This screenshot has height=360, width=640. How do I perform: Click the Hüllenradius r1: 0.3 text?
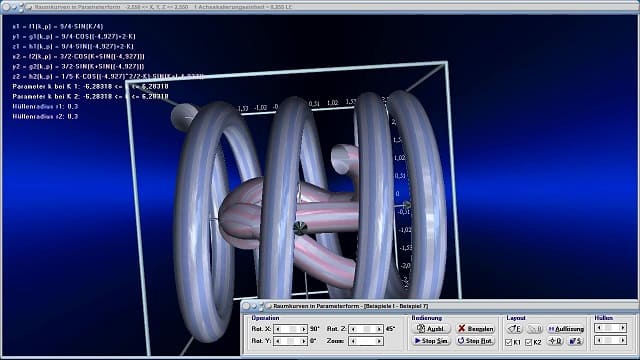coord(45,107)
